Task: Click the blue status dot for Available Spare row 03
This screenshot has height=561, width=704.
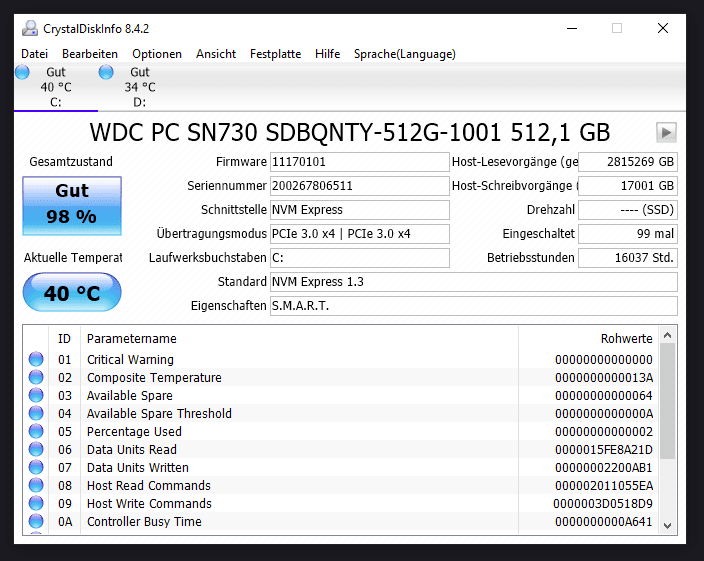Action: coord(36,395)
